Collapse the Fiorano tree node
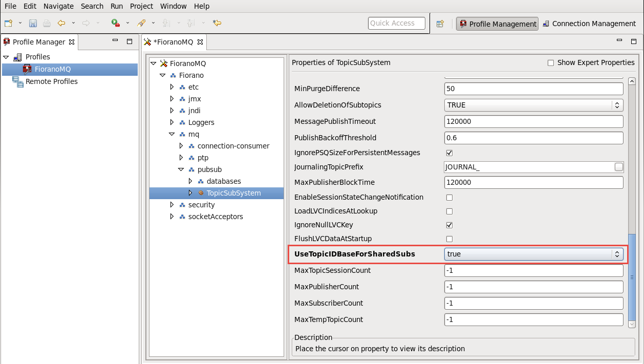Image resolution: width=644 pixels, height=364 pixels. [x=163, y=75]
